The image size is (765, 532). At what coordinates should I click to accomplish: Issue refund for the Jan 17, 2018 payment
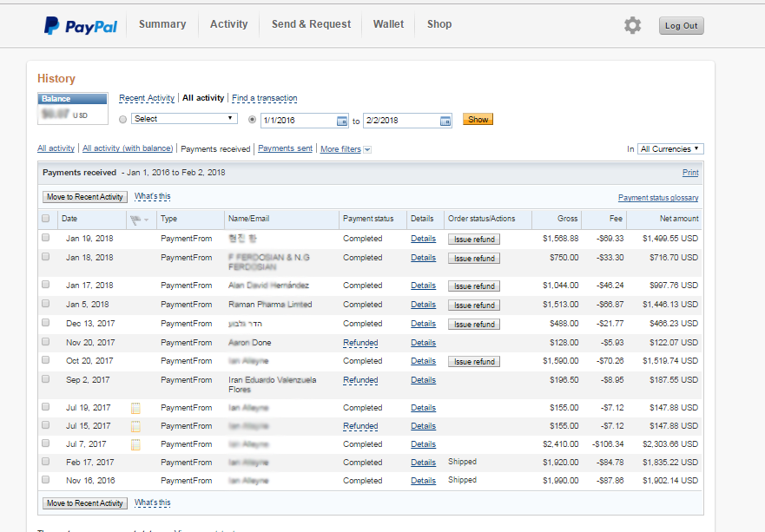pyautogui.click(x=474, y=286)
